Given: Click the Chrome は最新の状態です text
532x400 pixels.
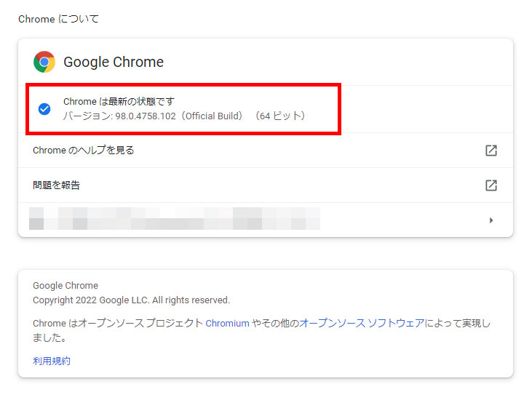Looking at the screenshot, I should click(119, 101).
